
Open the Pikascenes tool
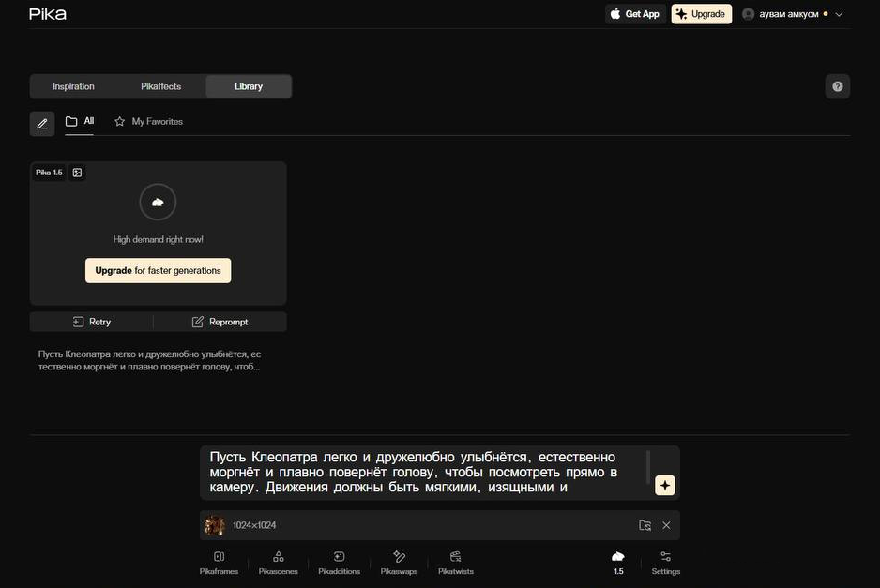point(277,563)
